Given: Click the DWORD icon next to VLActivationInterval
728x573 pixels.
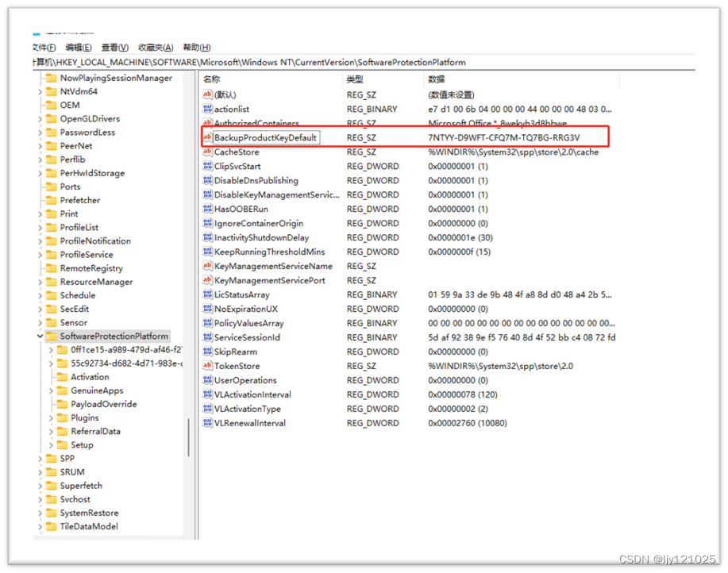Looking at the screenshot, I should (x=206, y=394).
